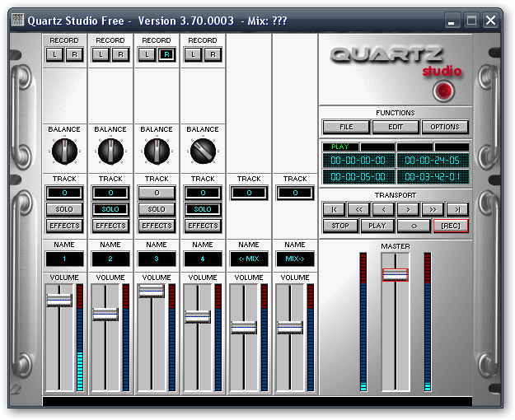Click the name field showing 2

click(x=110, y=259)
